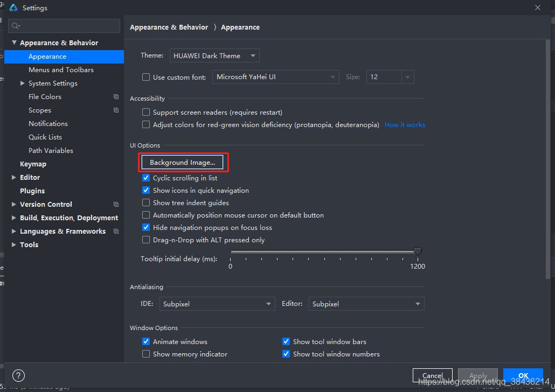
Task: Open the font Size dropdown arrow
Action: [407, 77]
